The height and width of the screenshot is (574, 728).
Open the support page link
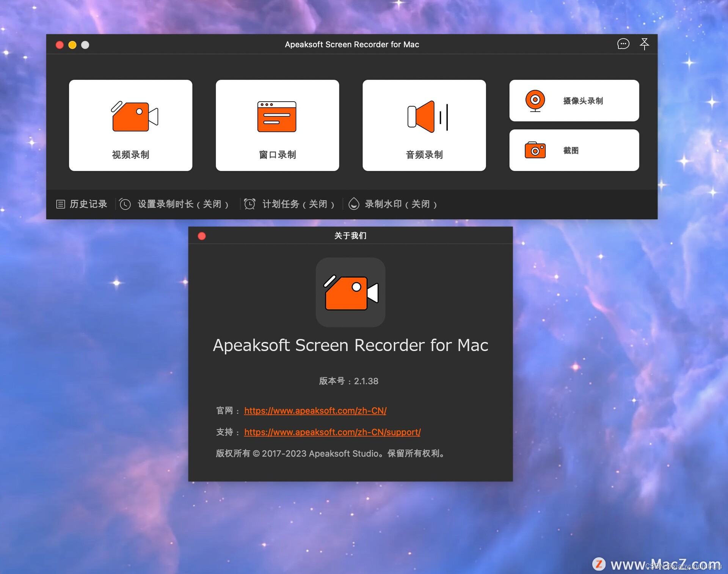[332, 432]
